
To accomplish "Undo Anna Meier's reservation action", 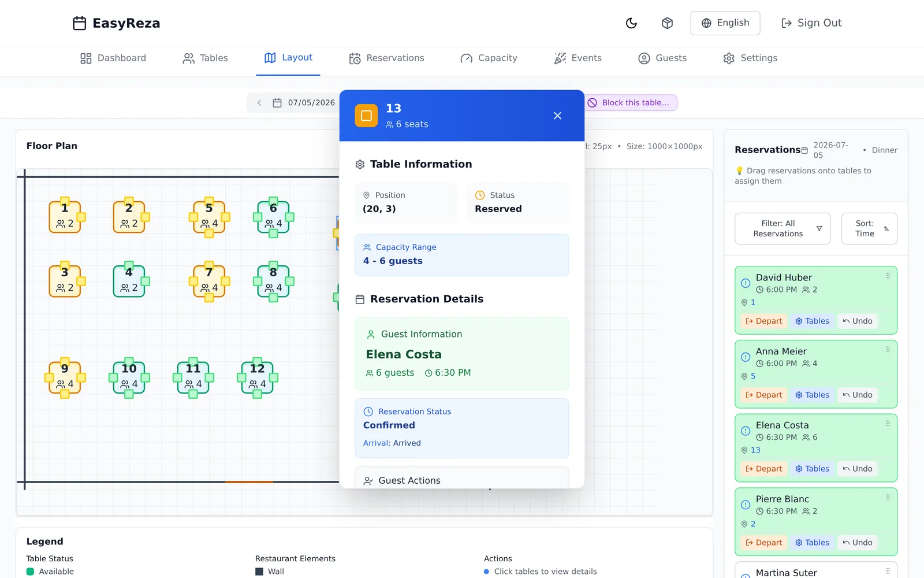I will [857, 395].
